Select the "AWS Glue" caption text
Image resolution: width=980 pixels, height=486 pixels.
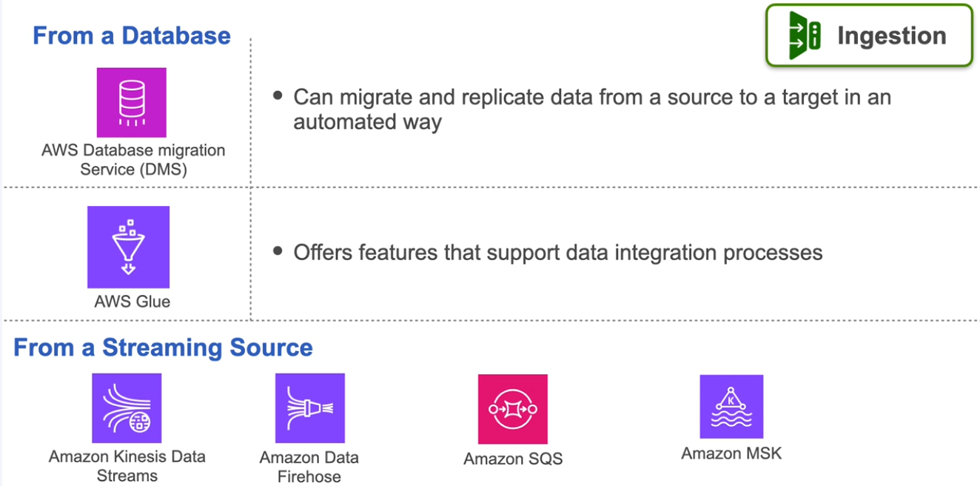pos(132,302)
